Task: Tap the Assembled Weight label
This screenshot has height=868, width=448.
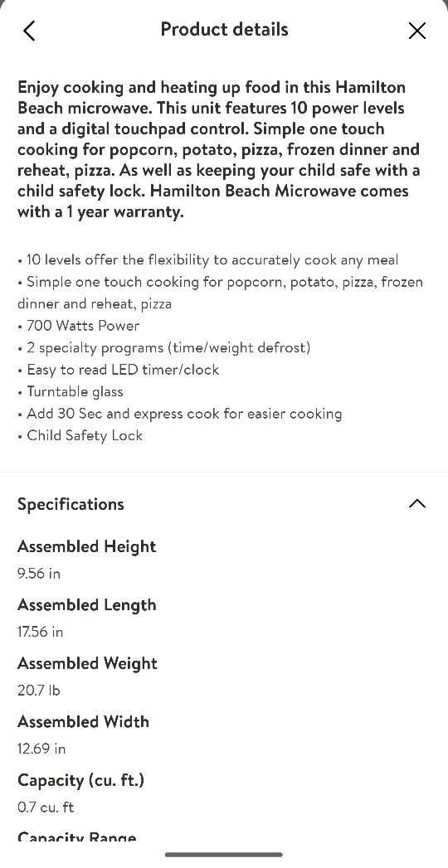Action: click(87, 663)
